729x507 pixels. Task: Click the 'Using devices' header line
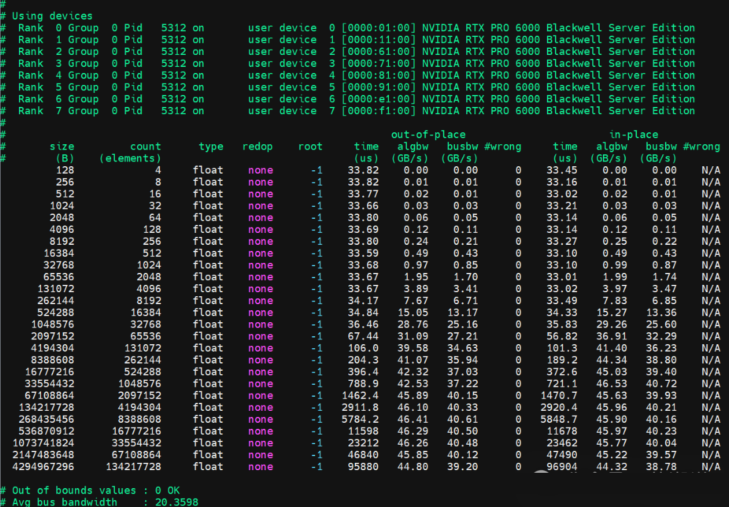pyautogui.click(x=55, y=16)
